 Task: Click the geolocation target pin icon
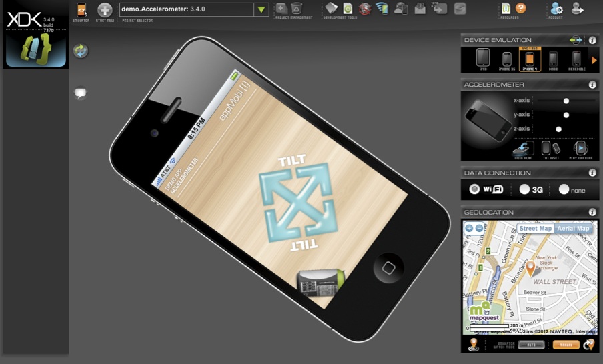(474, 345)
